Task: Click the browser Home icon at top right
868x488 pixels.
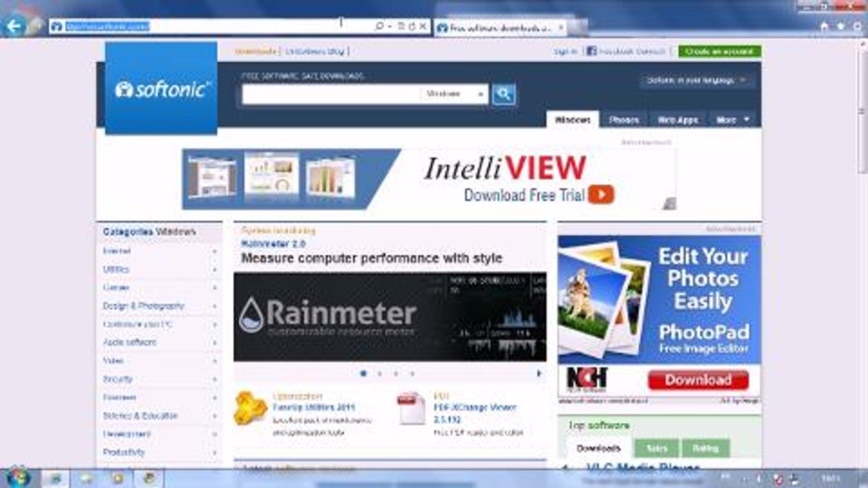Action: pos(825,26)
